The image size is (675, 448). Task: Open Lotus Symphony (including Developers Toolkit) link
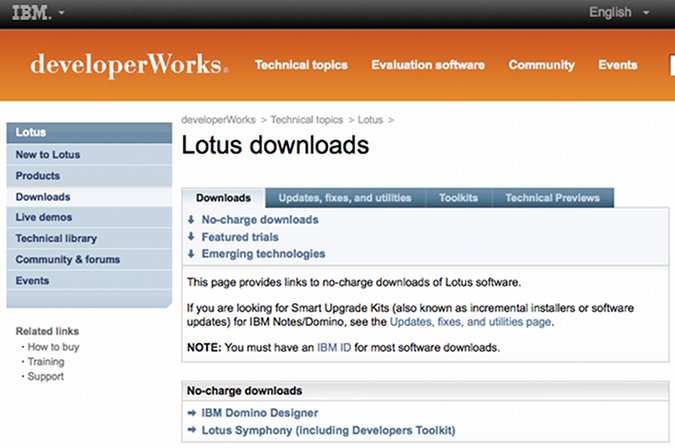tap(328, 430)
